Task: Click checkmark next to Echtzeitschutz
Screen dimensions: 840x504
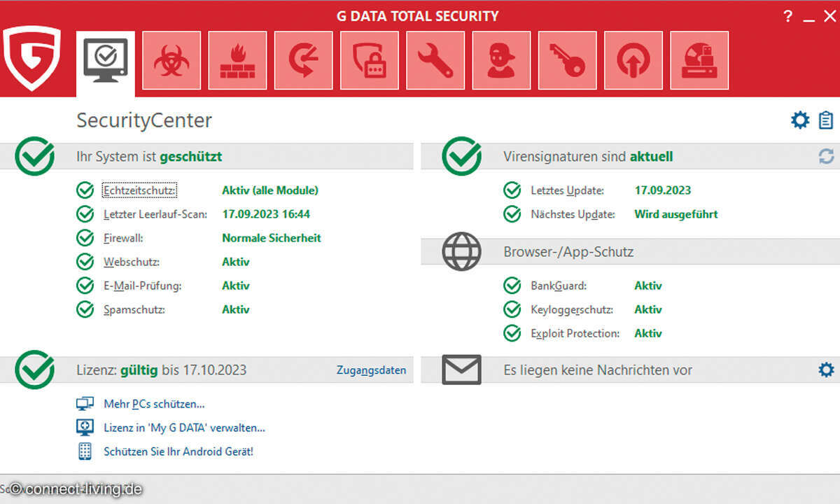Action: click(x=85, y=190)
